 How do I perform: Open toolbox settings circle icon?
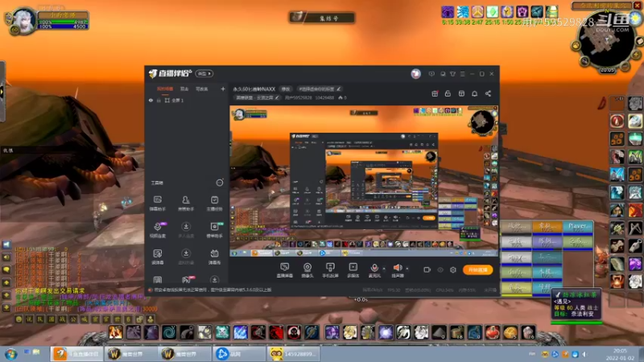pyautogui.click(x=220, y=183)
